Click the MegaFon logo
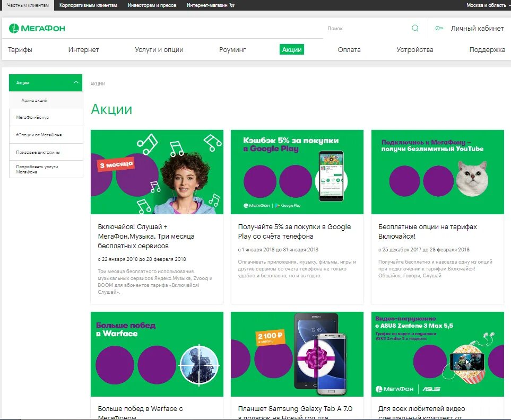 pos(37,28)
